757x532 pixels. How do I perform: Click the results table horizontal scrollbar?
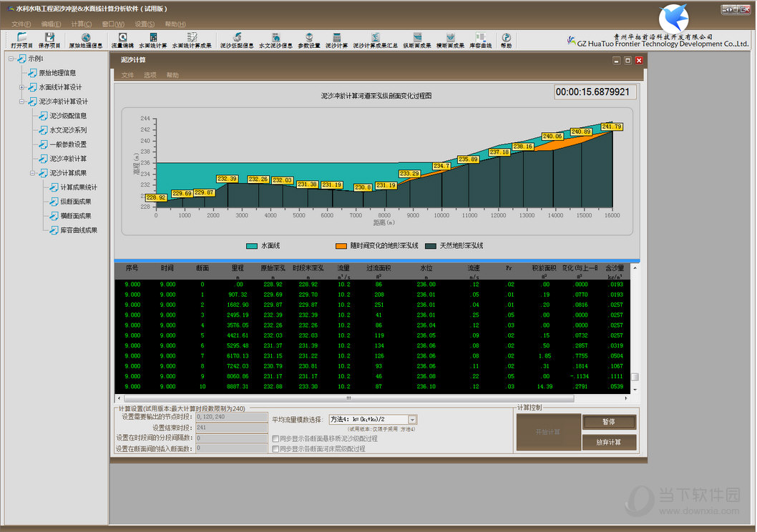(348, 398)
